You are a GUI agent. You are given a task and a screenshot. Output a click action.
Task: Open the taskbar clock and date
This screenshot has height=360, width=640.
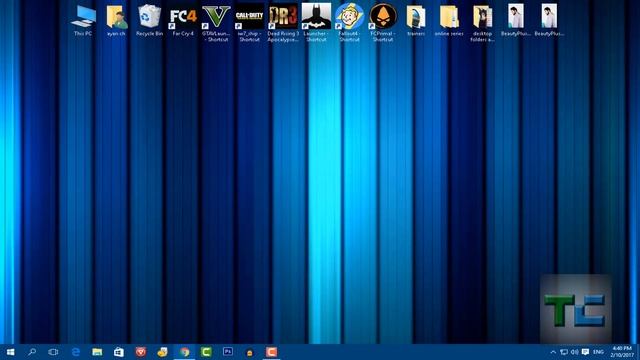622,352
